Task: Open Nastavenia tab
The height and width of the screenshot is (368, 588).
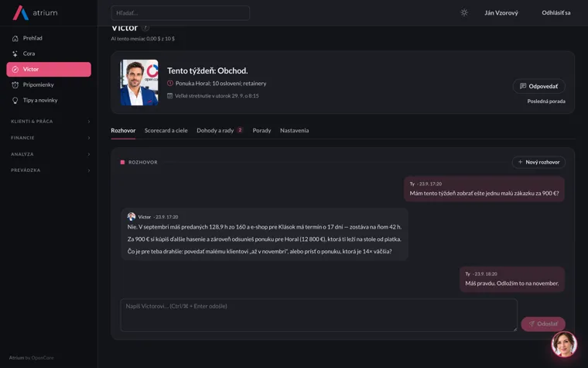Action: point(294,131)
